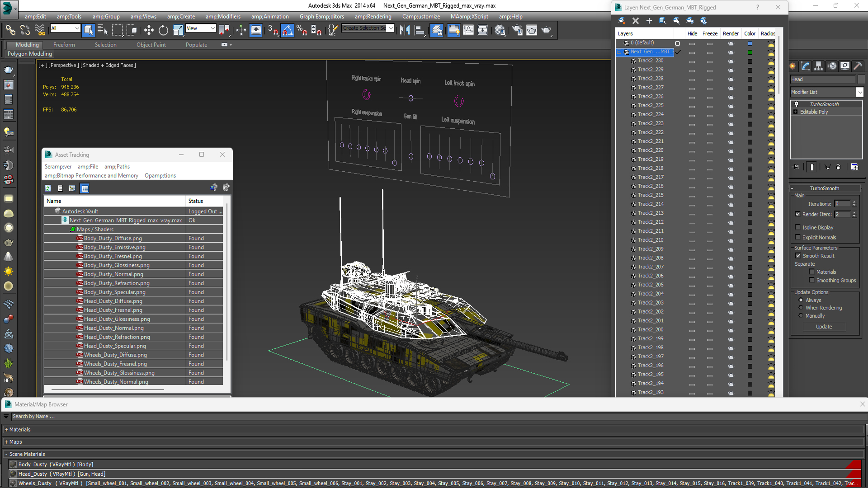Toggle TurboSmooth modifier lightbulb
This screenshot has width=868, height=488.
coord(797,104)
